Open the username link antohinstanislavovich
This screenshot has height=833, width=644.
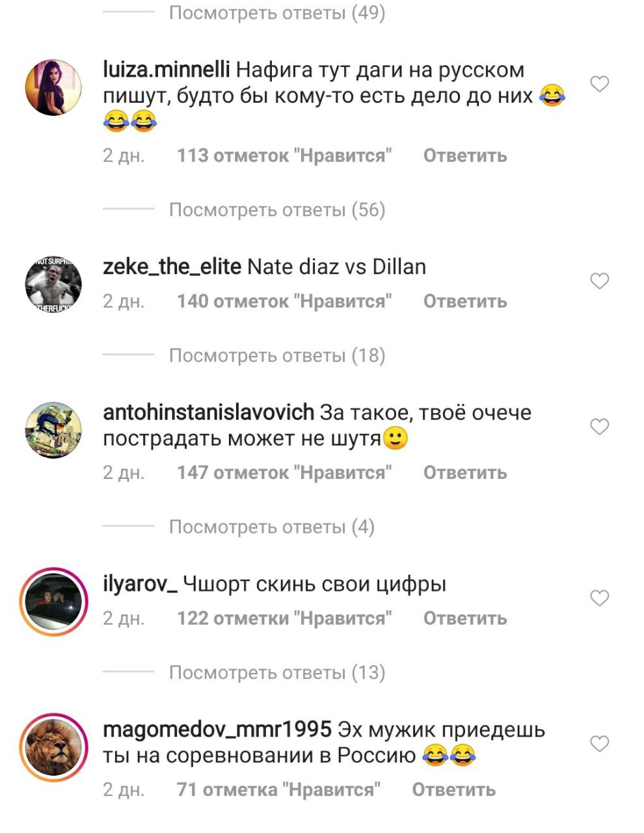pos(209,413)
